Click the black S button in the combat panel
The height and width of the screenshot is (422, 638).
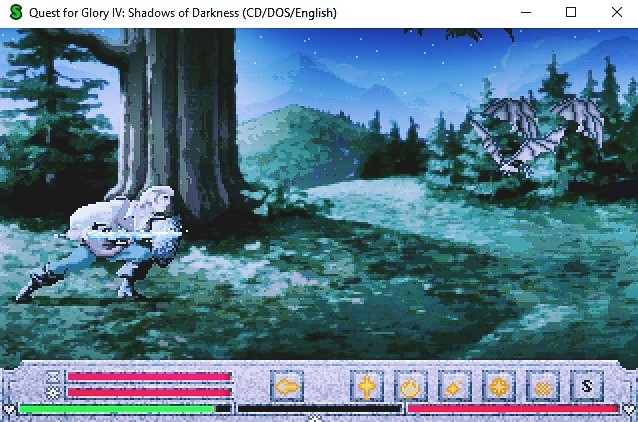(x=586, y=386)
